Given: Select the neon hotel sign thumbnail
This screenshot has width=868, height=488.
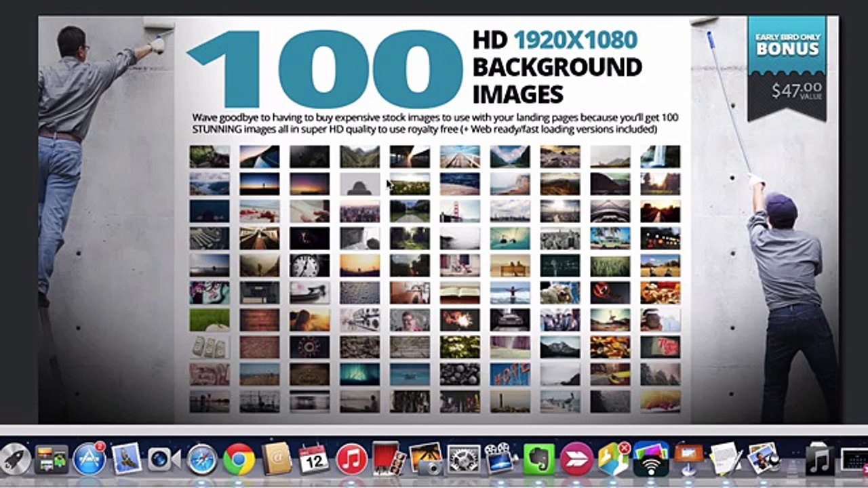Looking at the screenshot, I should tap(510, 373).
